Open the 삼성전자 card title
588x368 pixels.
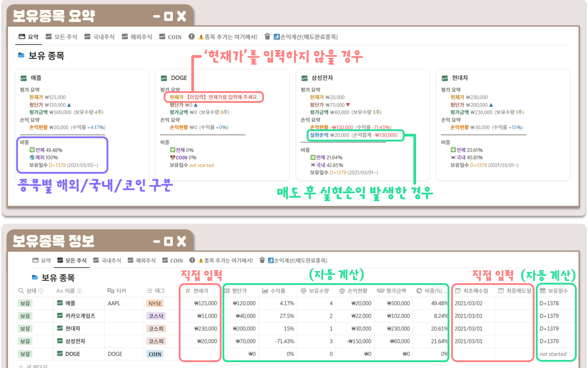pyautogui.click(x=322, y=78)
